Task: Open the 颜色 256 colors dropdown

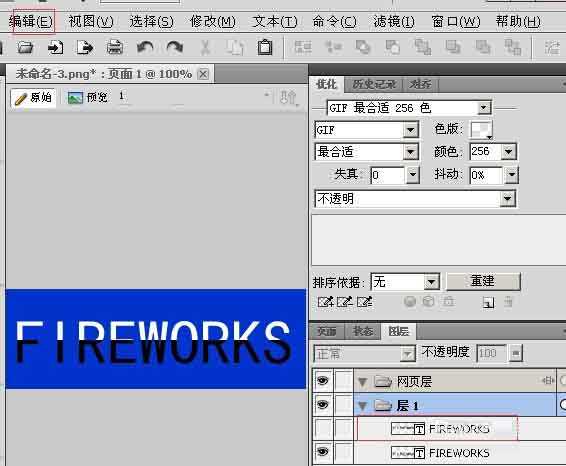Action: tap(508, 152)
